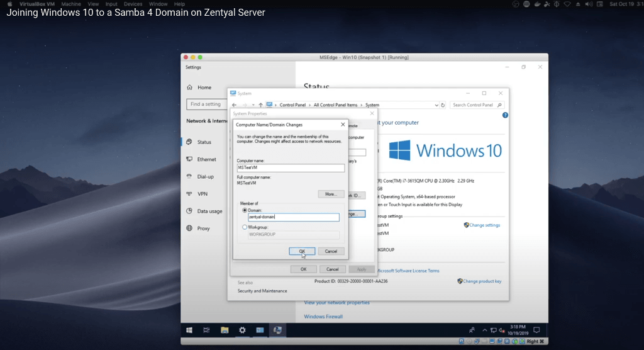644x350 pixels.
Task: Open Settings gear on Windows taskbar
Action: (242, 330)
